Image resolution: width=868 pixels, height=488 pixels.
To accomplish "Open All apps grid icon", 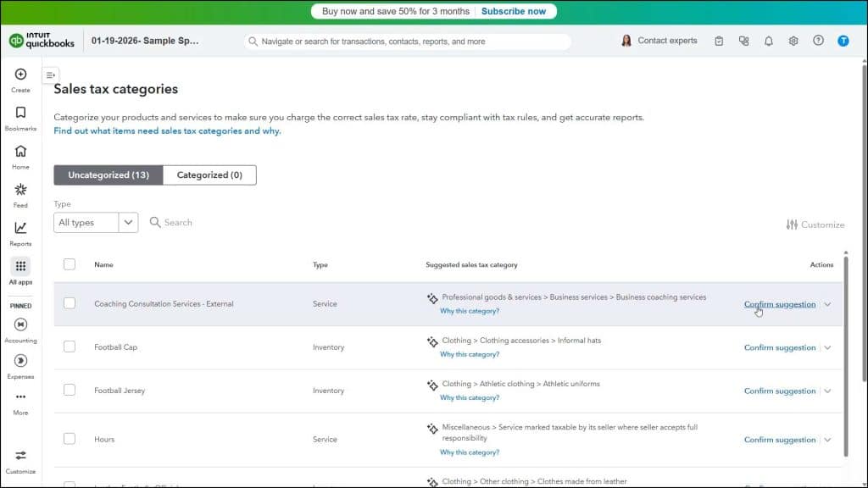I will (19, 267).
